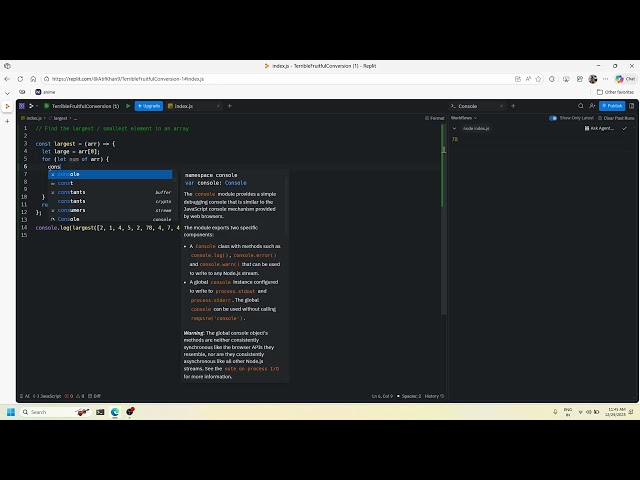Click the invite collaborators icon
The width and height of the screenshot is (640, 480).
pyautogui.click(x=592, y=106)
